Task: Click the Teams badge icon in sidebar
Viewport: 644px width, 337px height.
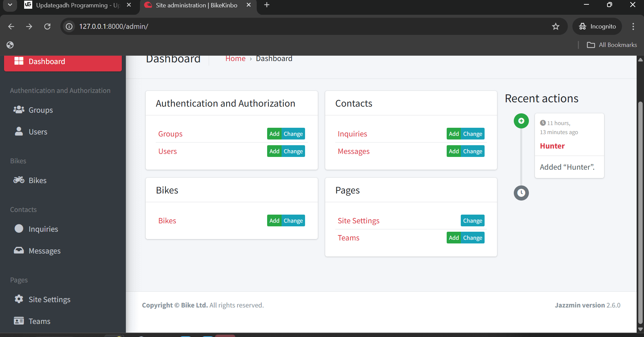Action: 19,321
